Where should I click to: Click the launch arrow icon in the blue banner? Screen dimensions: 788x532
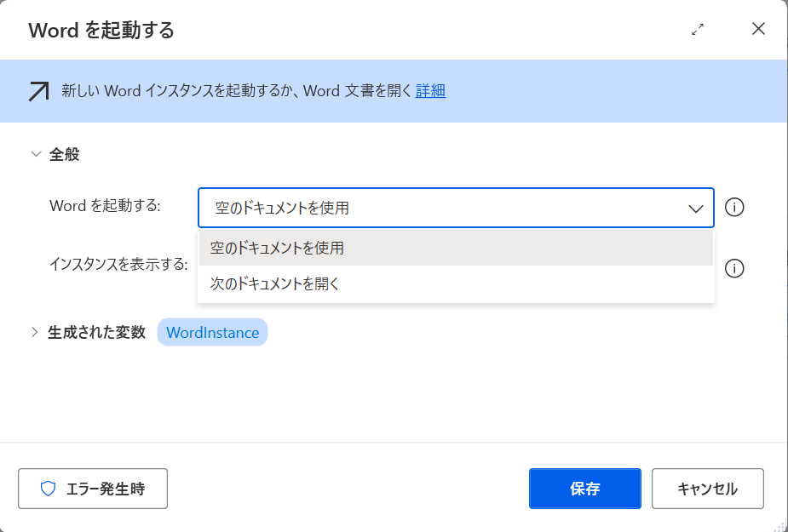point(38,91)
